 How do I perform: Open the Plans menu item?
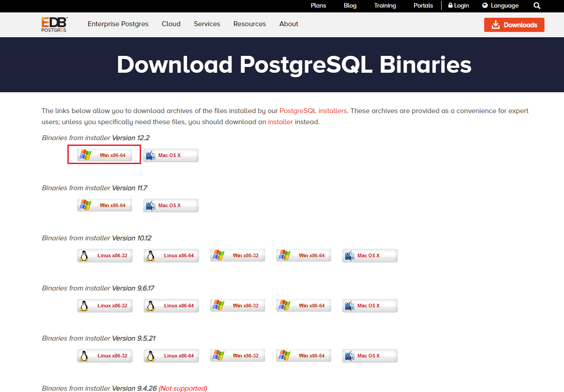318,5
